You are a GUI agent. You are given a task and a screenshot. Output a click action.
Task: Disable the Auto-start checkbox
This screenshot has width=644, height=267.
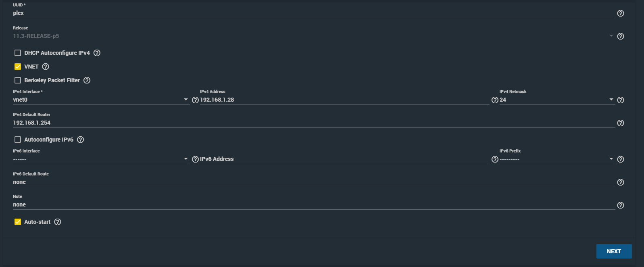pos(18,222)
